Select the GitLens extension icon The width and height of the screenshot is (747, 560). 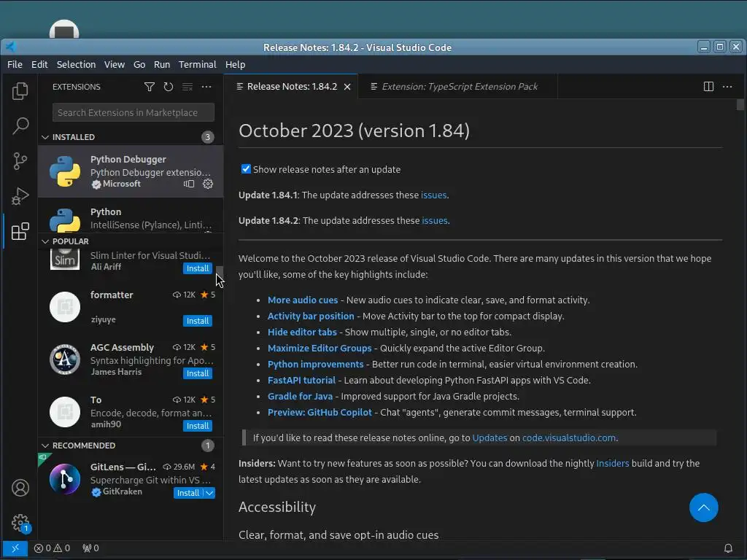[65, 479]
